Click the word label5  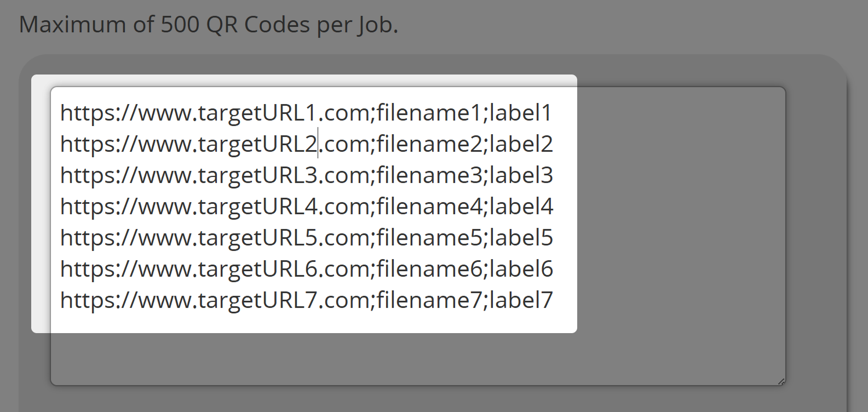tap(520, 238)
